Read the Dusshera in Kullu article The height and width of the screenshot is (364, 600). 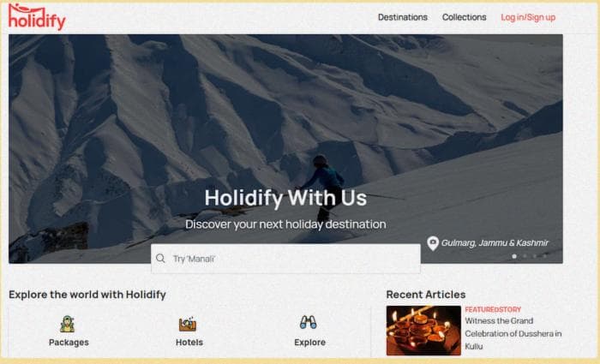513,333
